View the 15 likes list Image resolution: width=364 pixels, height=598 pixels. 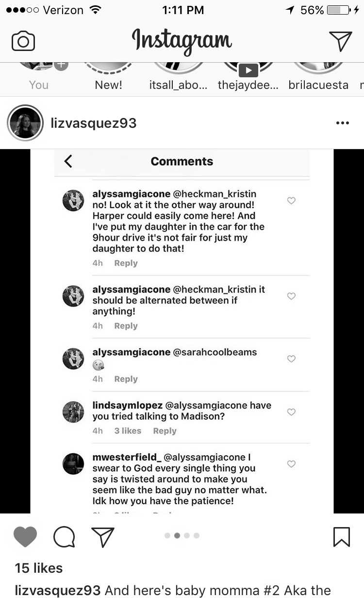pos(39,568)
